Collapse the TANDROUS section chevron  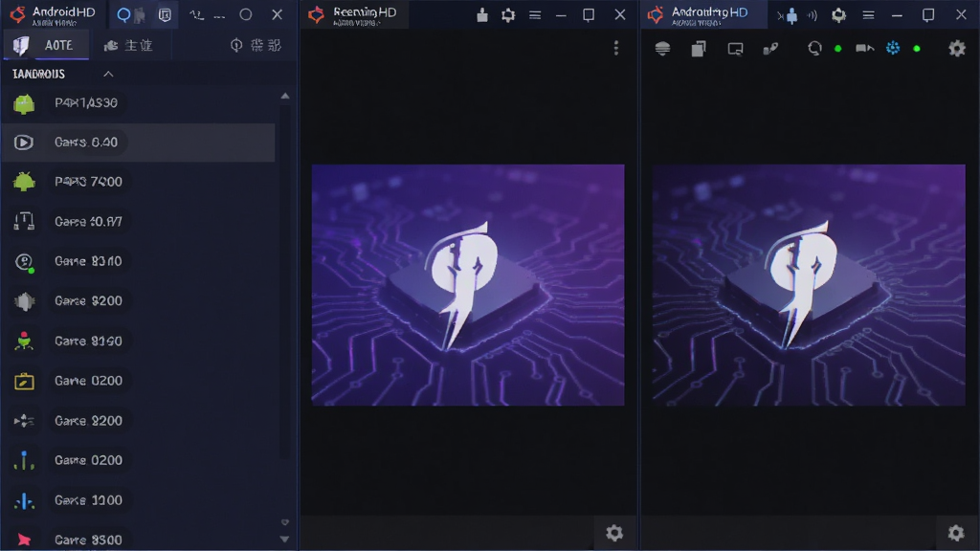click(108, 74)
